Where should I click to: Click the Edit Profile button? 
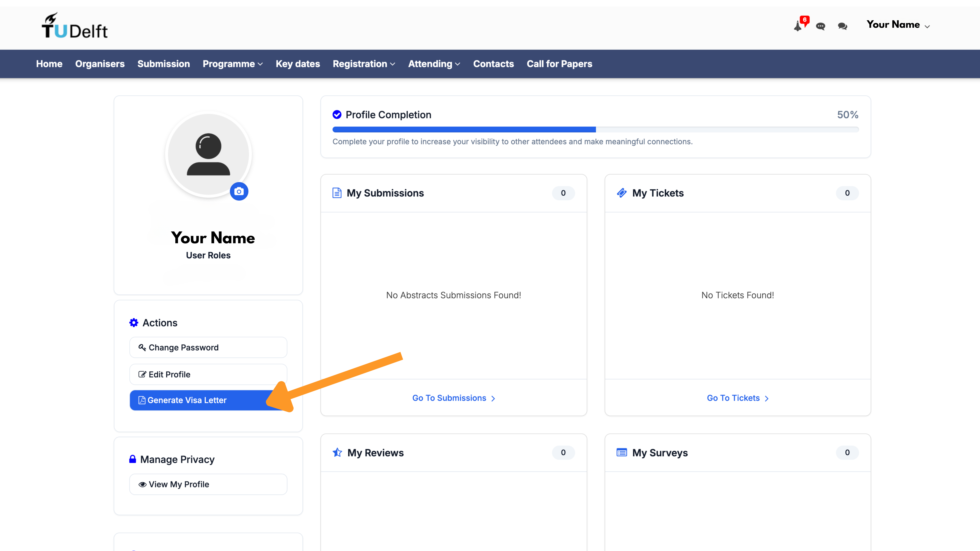click(x=208, y=374)
